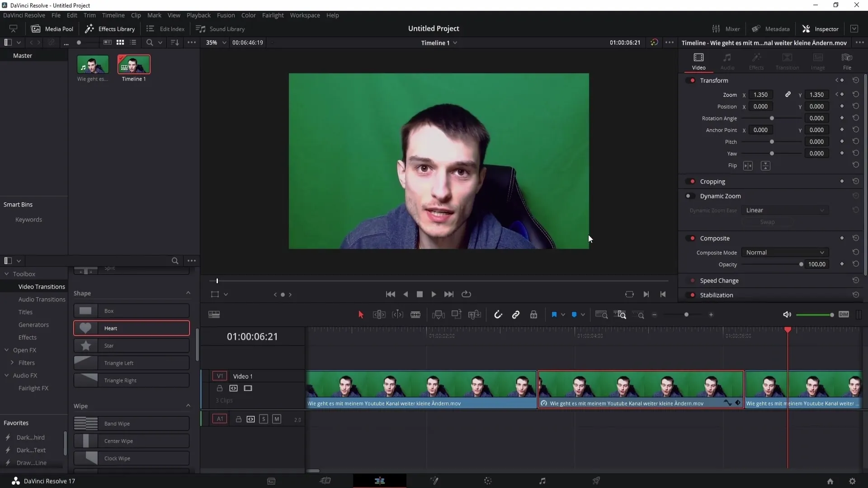Screen dimensions: 868x488
Task: Toggle Dynamic Zoom enable dot
Action: tap(689, 196)
